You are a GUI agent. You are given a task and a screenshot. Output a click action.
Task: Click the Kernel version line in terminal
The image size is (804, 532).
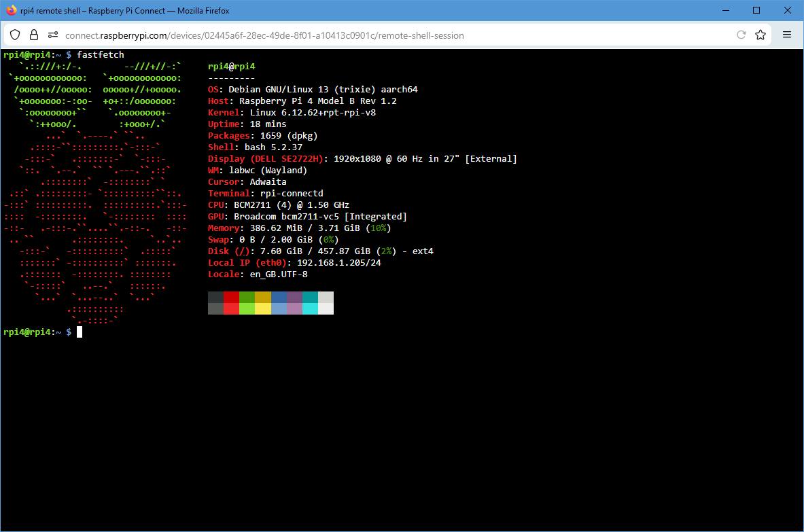click(292, 113)
